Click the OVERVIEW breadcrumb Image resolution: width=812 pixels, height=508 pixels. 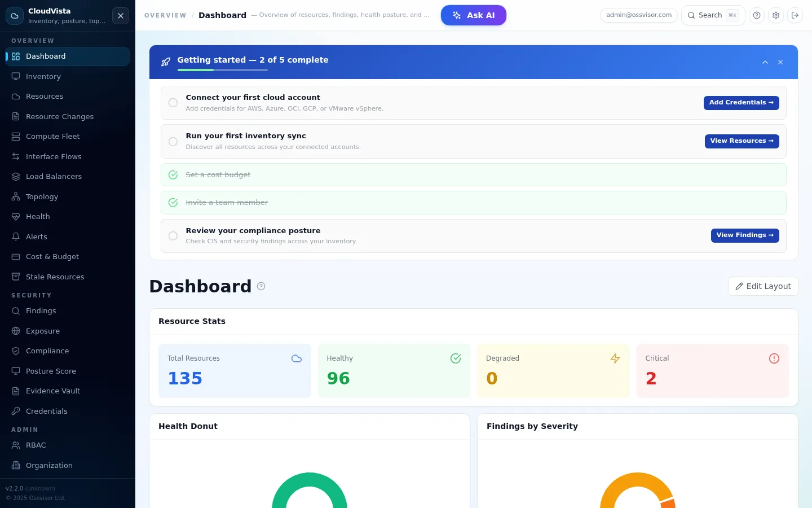coord(165,15)
